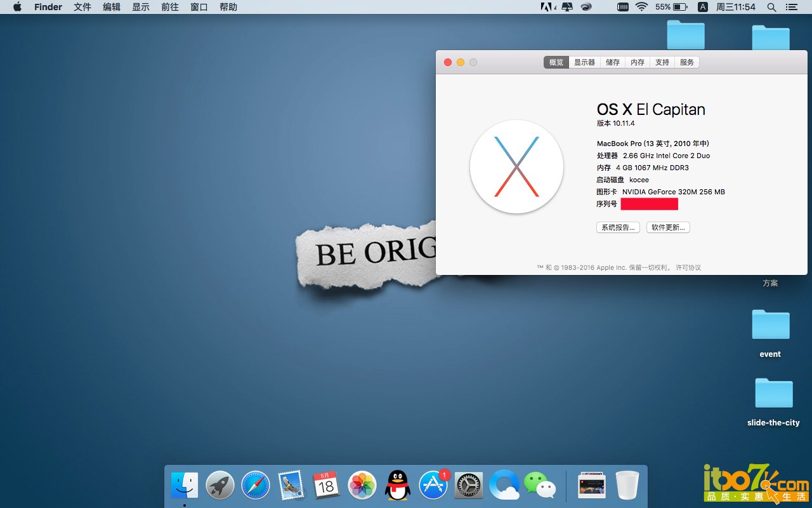Click swirl icon in menu bar
Image resolution: width=812 pixels, height=508 pixels.
[x=587, y=7]
